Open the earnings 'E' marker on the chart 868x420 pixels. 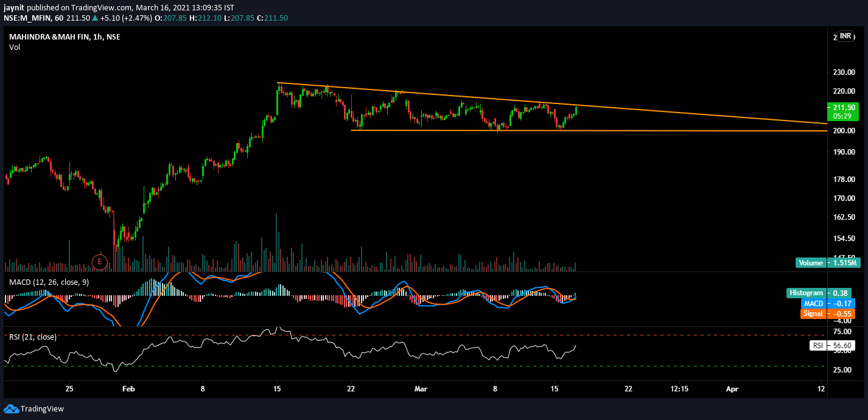99,262
